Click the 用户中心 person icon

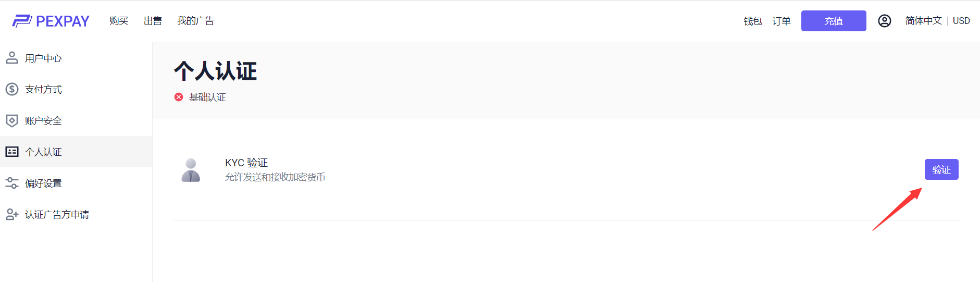12,58
